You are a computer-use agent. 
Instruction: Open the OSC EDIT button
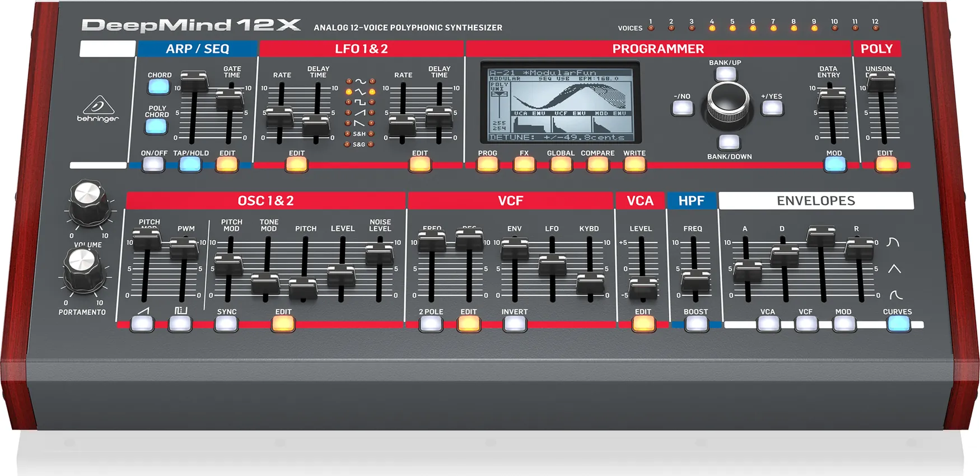(283, 324)
